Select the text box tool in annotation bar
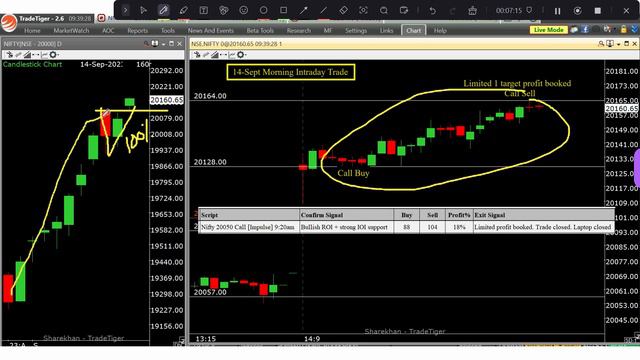640x360 pixels. 203,10
